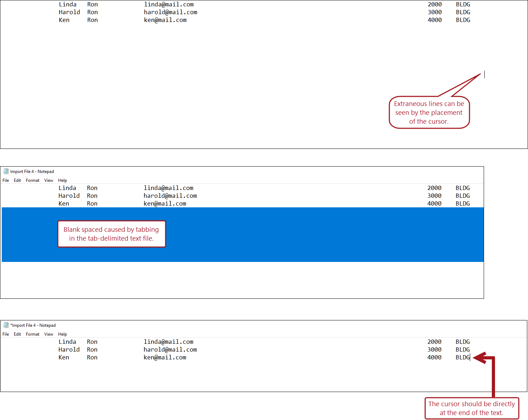
Task: Click 'Ron' on the Harold row, top window
Action: pyautogui.click(x=93, y=12)
